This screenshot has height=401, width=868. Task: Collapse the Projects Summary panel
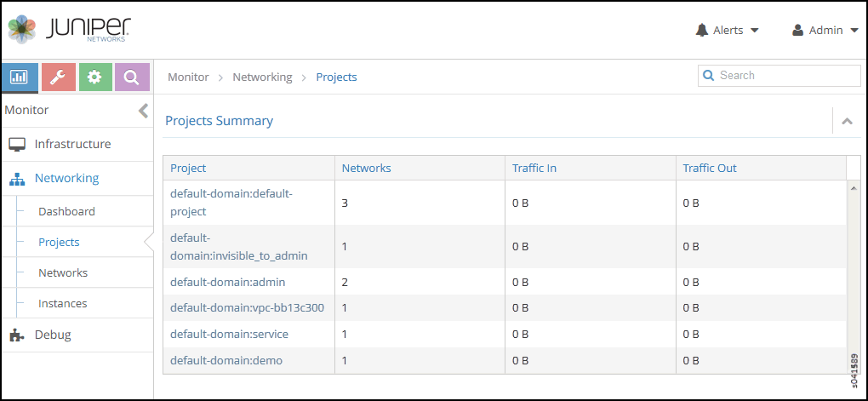click(847, 121)
